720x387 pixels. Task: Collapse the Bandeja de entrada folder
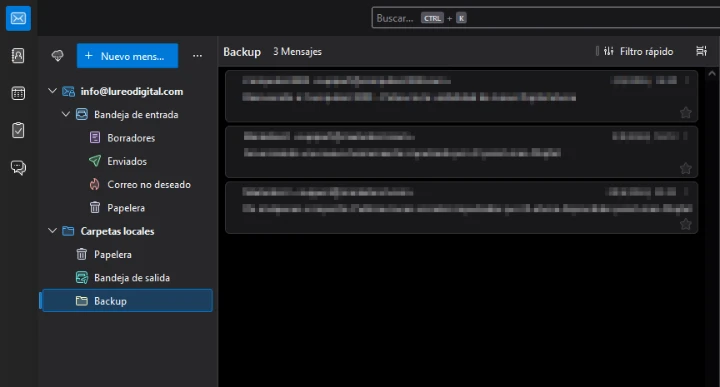point(66,114)
